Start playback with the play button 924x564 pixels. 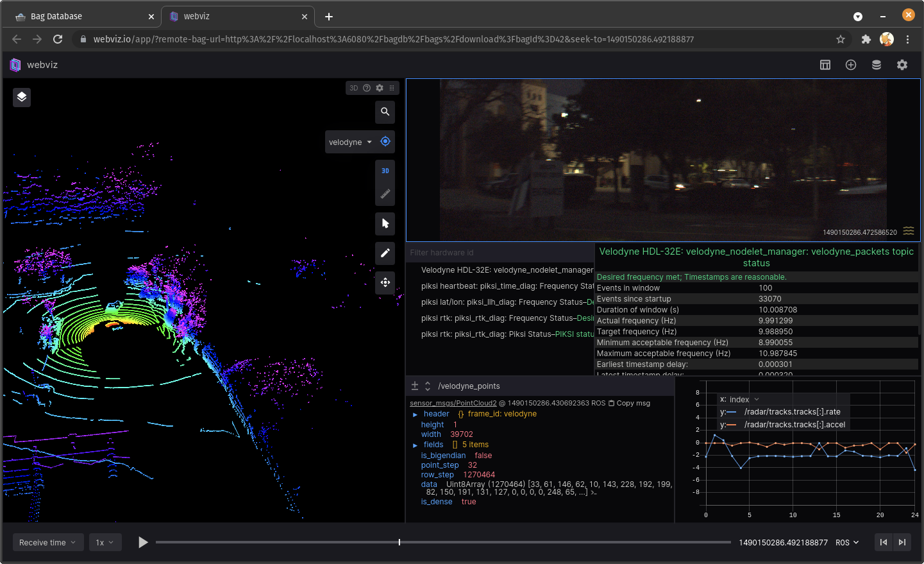143,542
